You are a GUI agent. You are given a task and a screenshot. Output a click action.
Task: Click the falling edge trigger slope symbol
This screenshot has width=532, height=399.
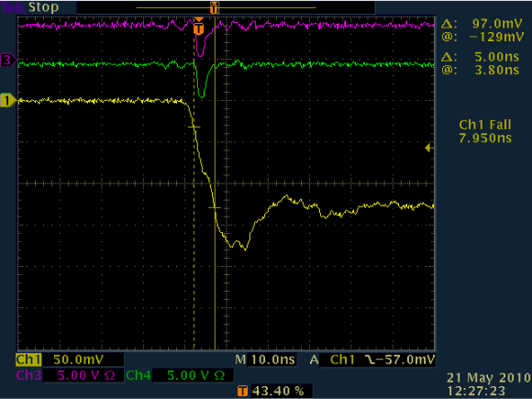point(371,360)
